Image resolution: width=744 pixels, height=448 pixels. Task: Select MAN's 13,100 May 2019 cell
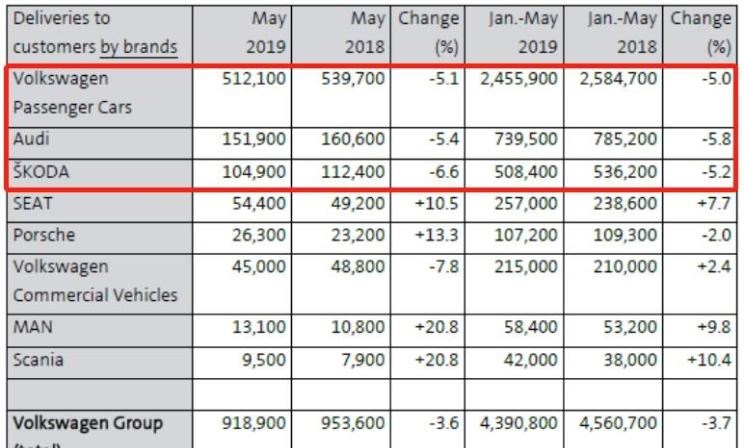261,327
